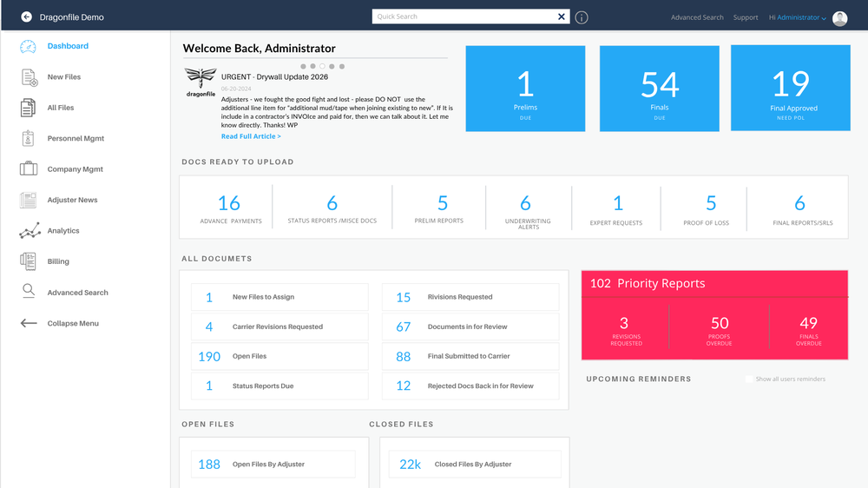
Task: Open 190 Open Files row
Action: tap(279, 356)
